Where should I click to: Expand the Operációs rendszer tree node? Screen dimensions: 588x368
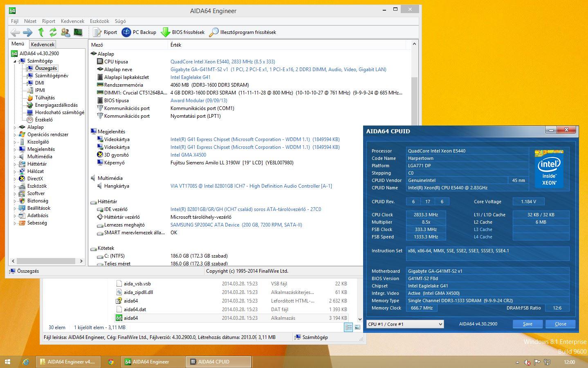pyautogui.click(x=15, y=135)
